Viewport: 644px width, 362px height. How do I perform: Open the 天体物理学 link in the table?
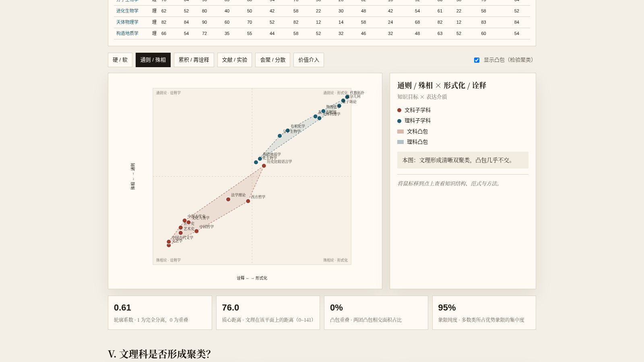click(x=127, y=22)
